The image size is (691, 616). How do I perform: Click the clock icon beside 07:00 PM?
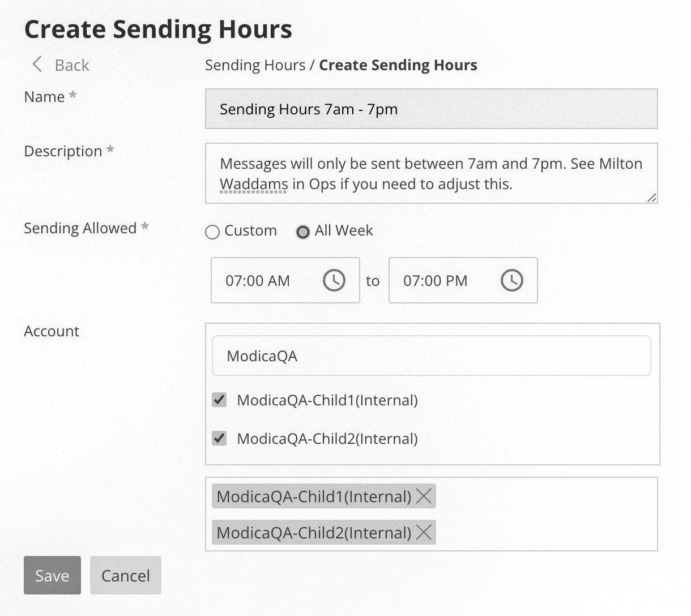[511, 280]
